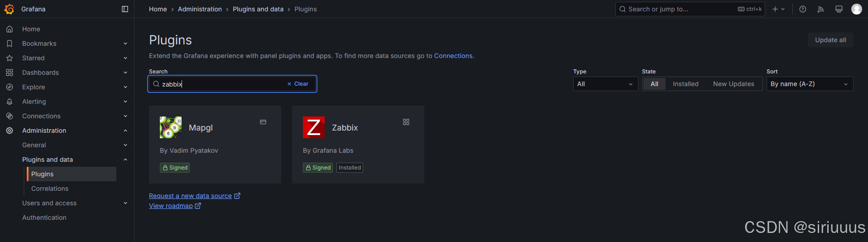Viewport: 868px width, 242px height.
Task: Open Correlations in the sidebar
Action: [50, 189]
